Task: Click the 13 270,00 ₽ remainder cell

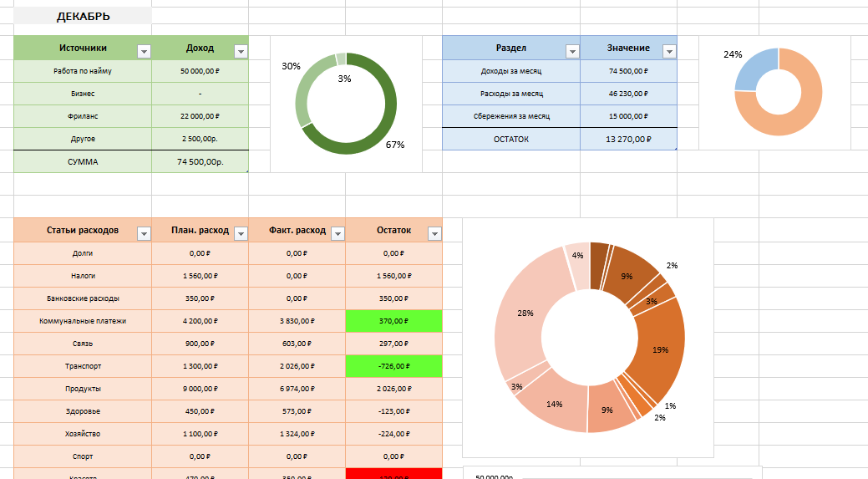Action: (629, 139)
